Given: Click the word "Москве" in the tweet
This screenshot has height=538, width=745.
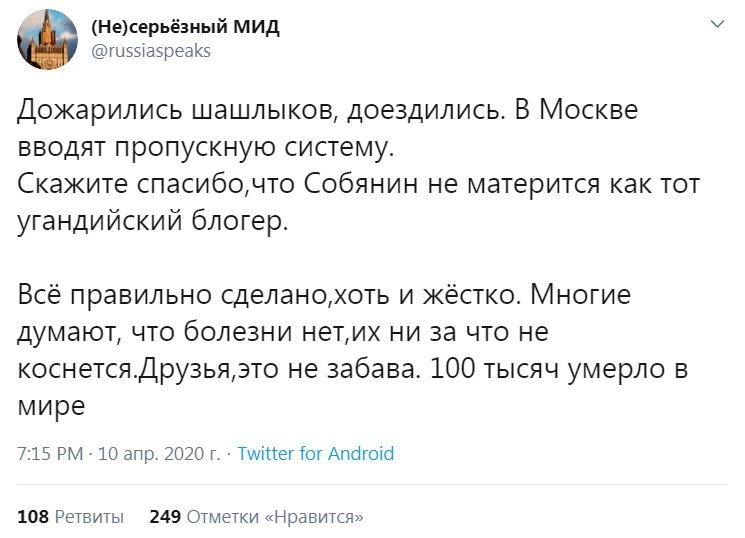Looking at the screenshot, I should pos(596,110).
